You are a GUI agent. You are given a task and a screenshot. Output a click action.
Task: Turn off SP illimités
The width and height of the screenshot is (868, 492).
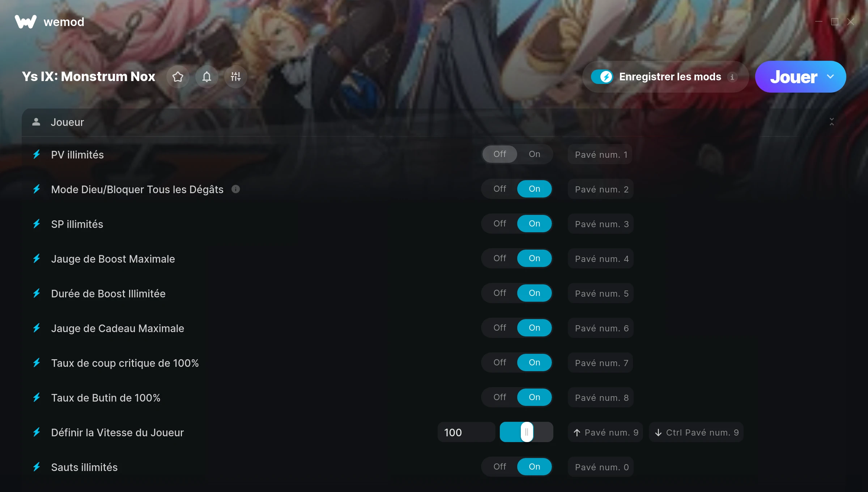tap(500, 224)
